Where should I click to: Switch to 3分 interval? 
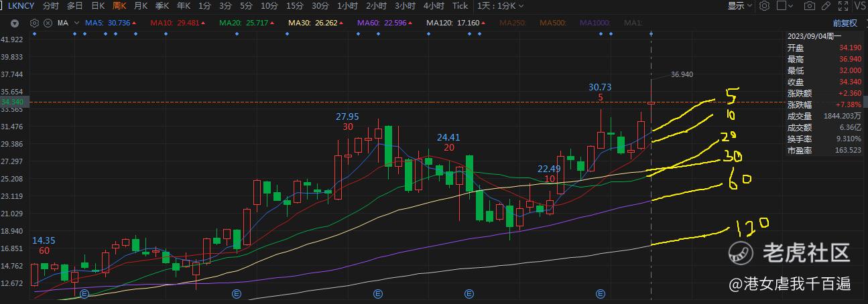(x=225, y=6)
